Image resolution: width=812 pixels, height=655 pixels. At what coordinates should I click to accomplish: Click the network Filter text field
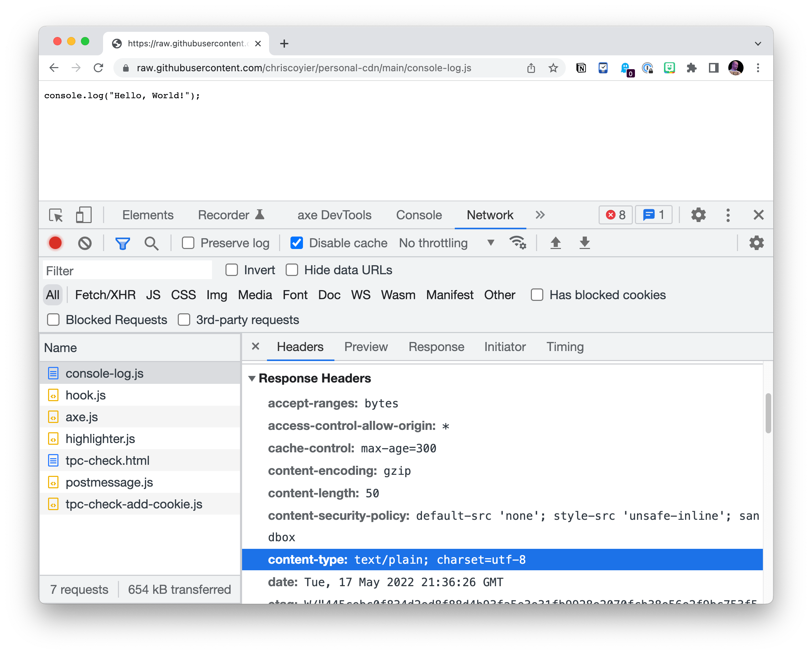[127, 270]
